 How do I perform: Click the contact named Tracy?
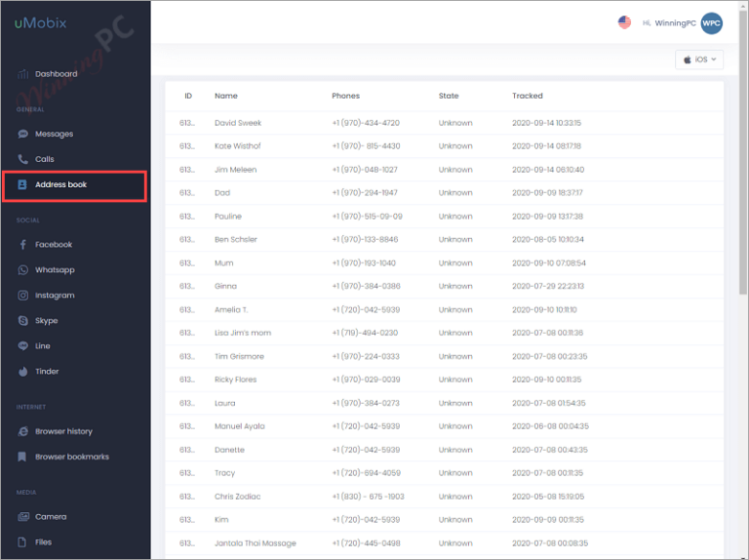point(224,473)
